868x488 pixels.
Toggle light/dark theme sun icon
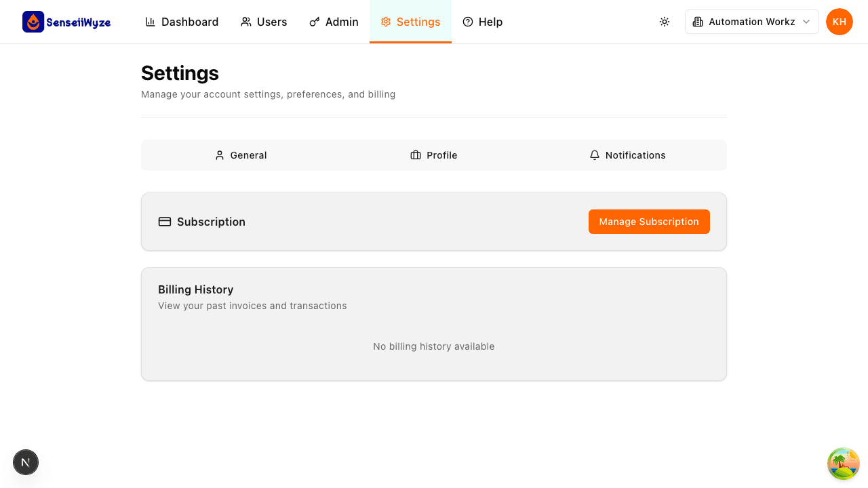tap(665, 22)
